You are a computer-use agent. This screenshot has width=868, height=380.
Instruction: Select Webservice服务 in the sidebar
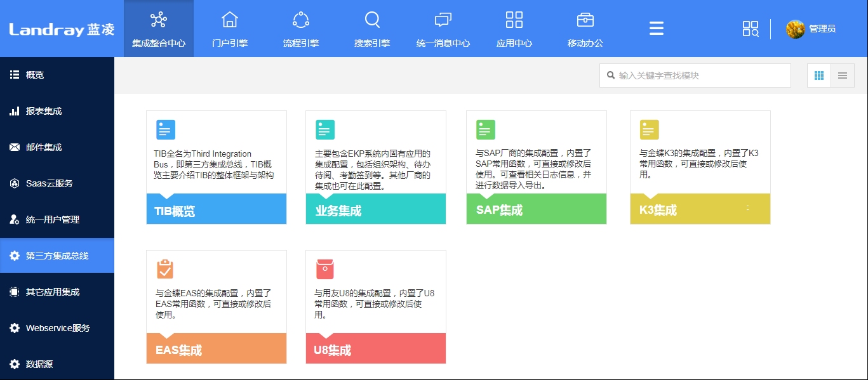[x=57, y=328]
